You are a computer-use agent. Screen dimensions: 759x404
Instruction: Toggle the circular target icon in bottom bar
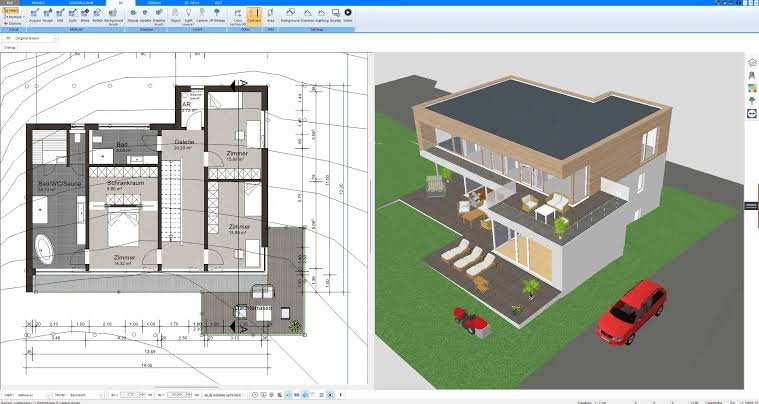pos(330,395)
